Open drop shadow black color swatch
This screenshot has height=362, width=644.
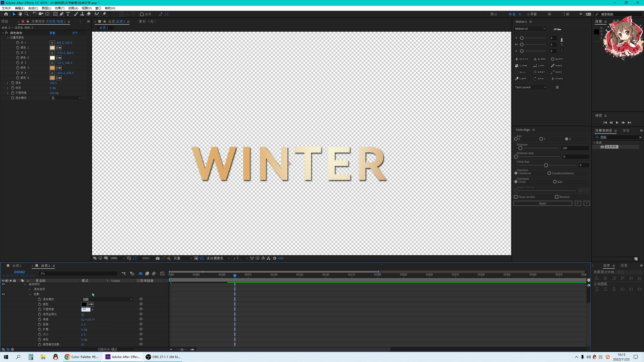click(84, 304)
